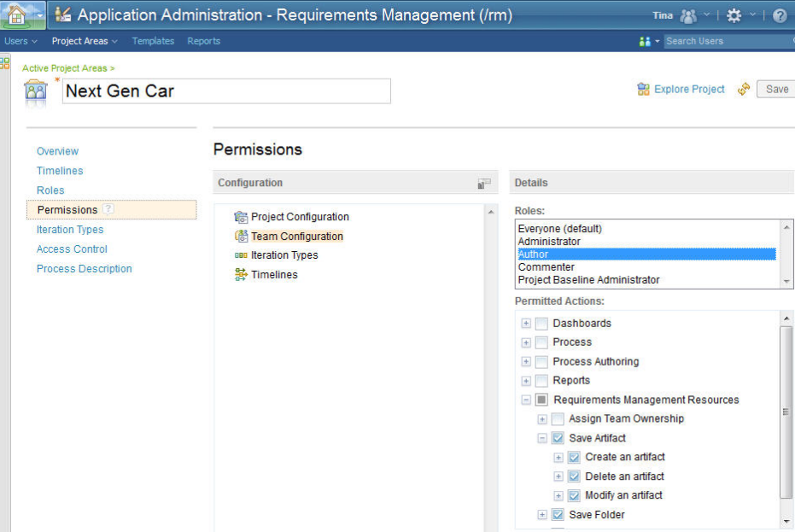This screenshot has height=532, width=795.
Task: Open the Templates menu item
Action: [153, 41]
